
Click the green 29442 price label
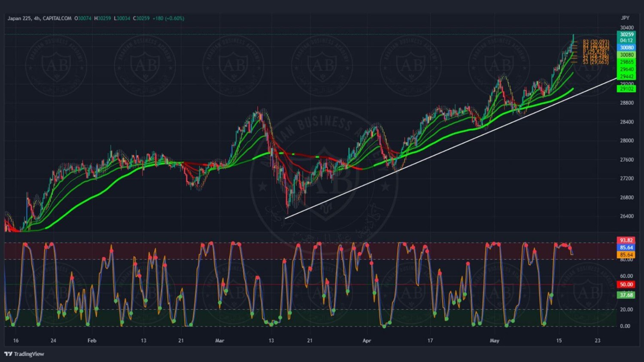[626, 77]
